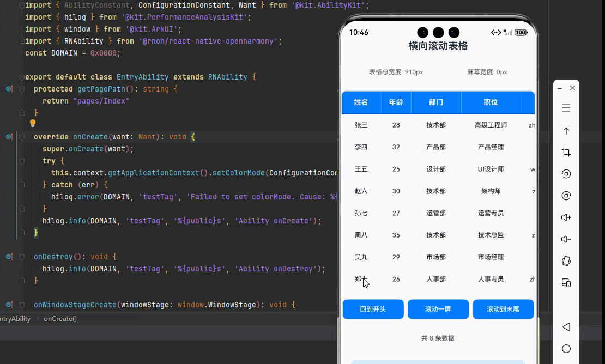This screenshot has height=364, width=605.
Task: Increase emulator volume with speaker plus
Action: click(566, 217)
